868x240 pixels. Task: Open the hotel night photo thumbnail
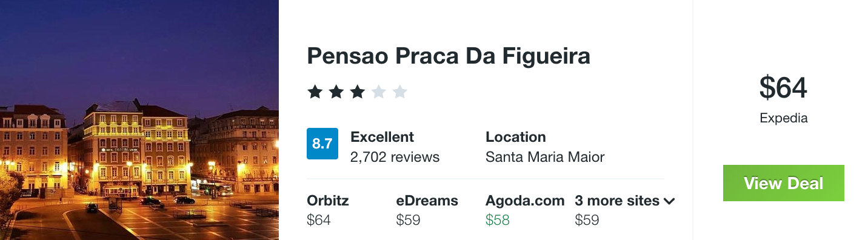point(139,120)
